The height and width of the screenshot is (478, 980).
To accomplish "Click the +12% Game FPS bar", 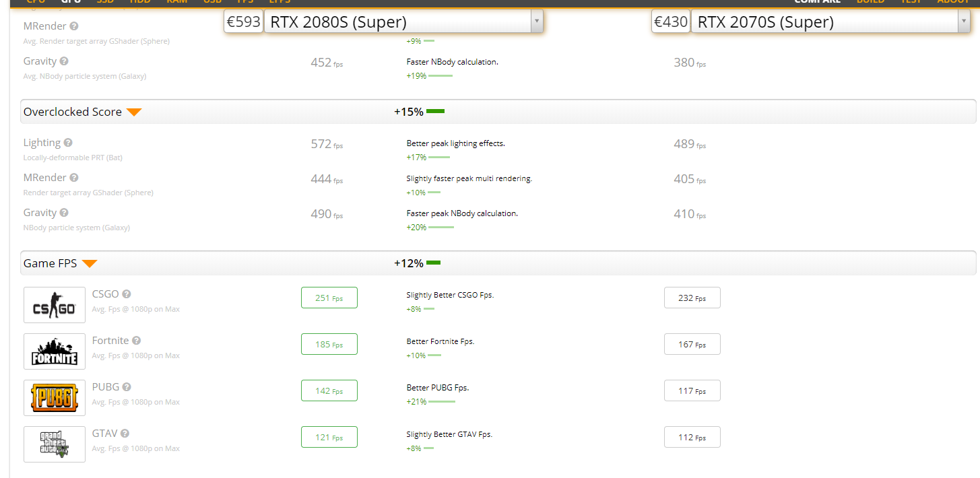I will (433, 263).
